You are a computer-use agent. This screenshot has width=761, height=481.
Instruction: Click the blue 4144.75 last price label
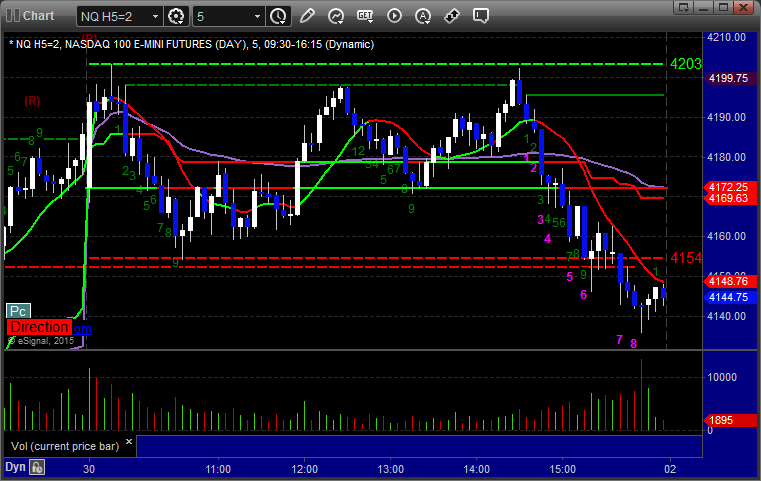click(x=729, y=297)
